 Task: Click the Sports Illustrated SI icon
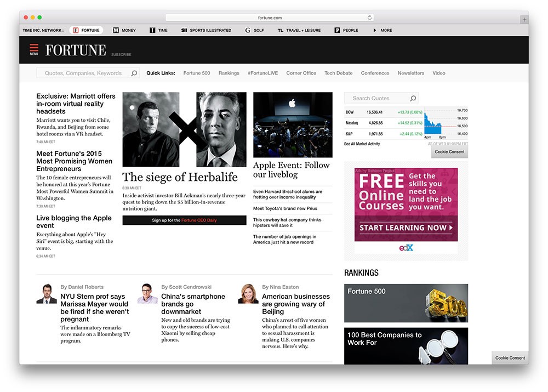coord(184,30)
